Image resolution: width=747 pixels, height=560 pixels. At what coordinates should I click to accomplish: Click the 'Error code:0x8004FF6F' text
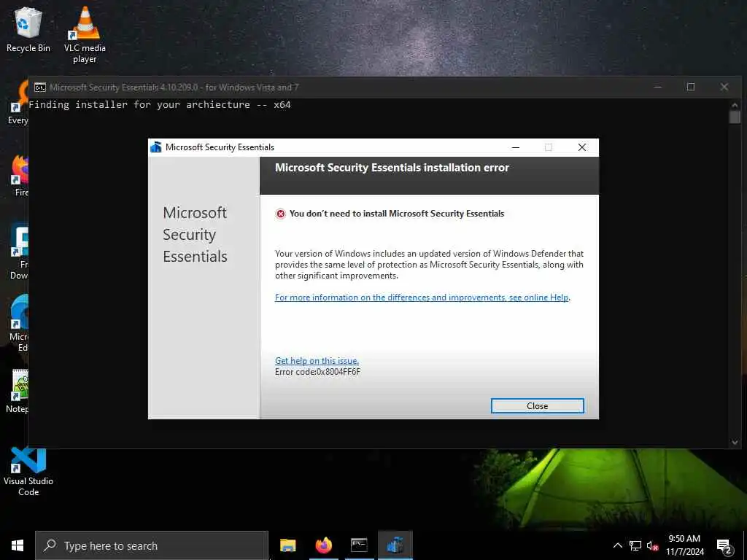tap(318, 372)
